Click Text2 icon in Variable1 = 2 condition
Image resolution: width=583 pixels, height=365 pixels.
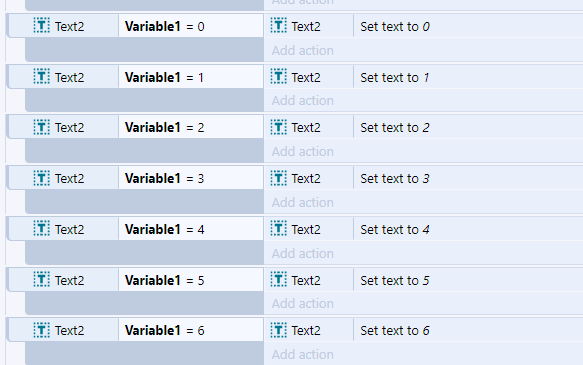pyautogui.click(x=42, y=127)
